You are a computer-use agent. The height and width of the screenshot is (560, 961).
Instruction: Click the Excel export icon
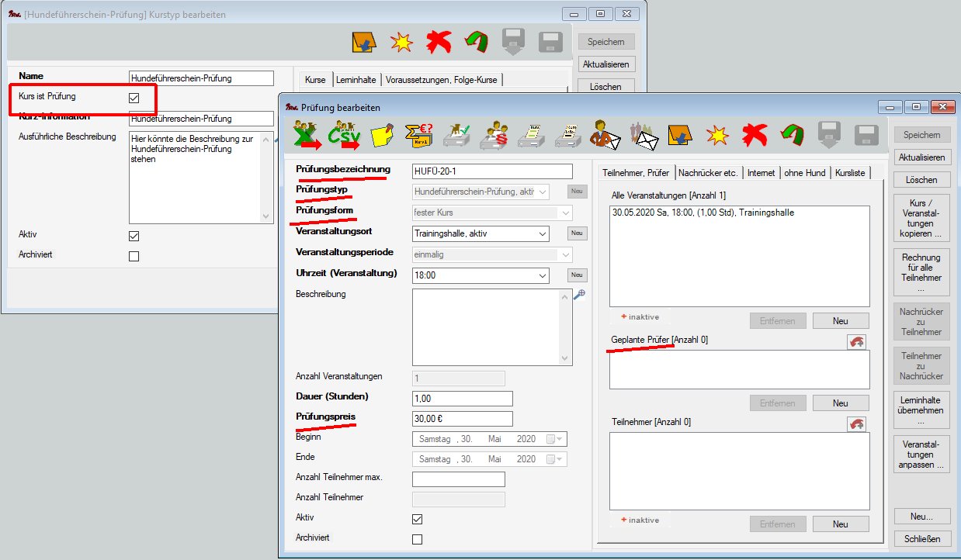311,136
